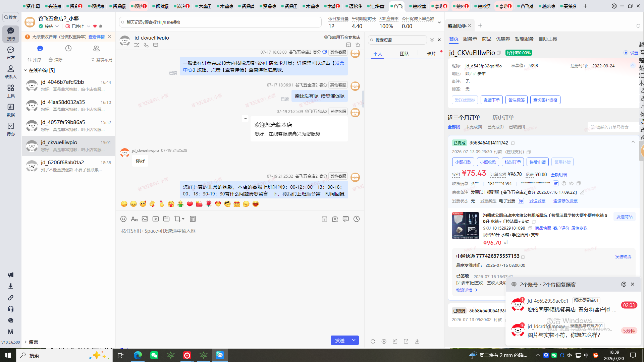Send the red heart emoji

pyautogui.click(x=190, y=204)
